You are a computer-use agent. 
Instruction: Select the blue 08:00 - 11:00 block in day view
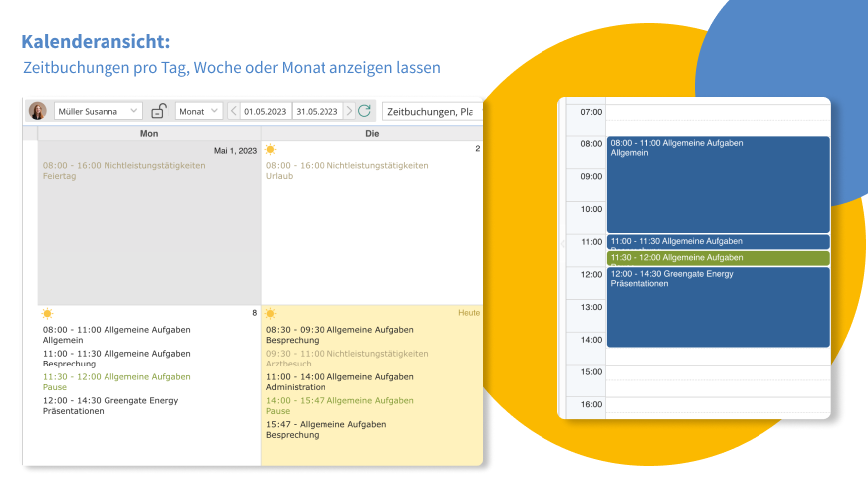click(719, 185)
